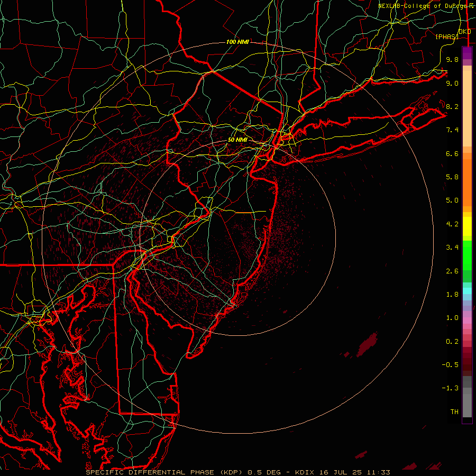The height and width of the screenshot is (476, 476).
Task: Click the 3.4 scale value
Action: pyautogui.click(x=452, y=248)
